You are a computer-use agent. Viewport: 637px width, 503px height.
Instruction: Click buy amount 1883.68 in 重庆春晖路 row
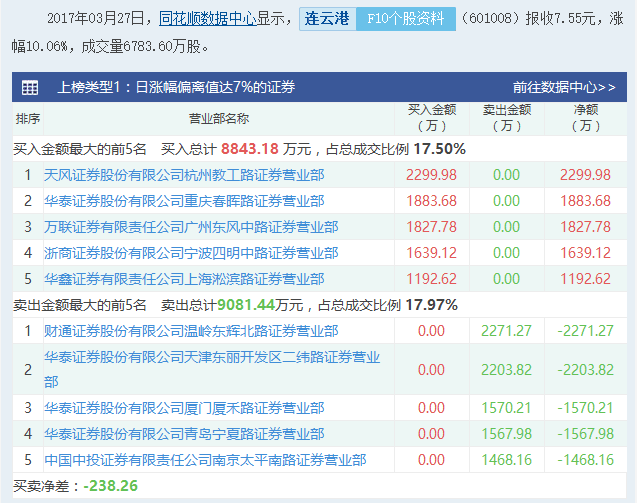pos(431,201)
